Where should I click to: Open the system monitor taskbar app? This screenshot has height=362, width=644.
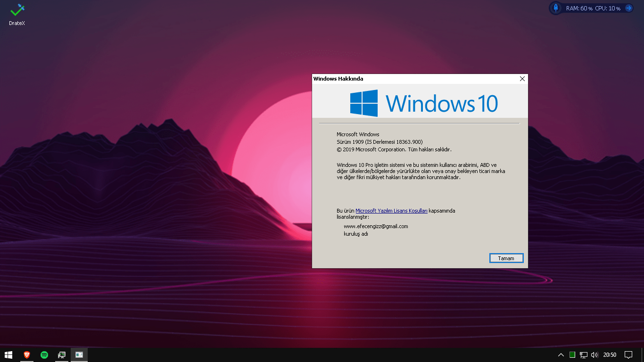(62, 355)
